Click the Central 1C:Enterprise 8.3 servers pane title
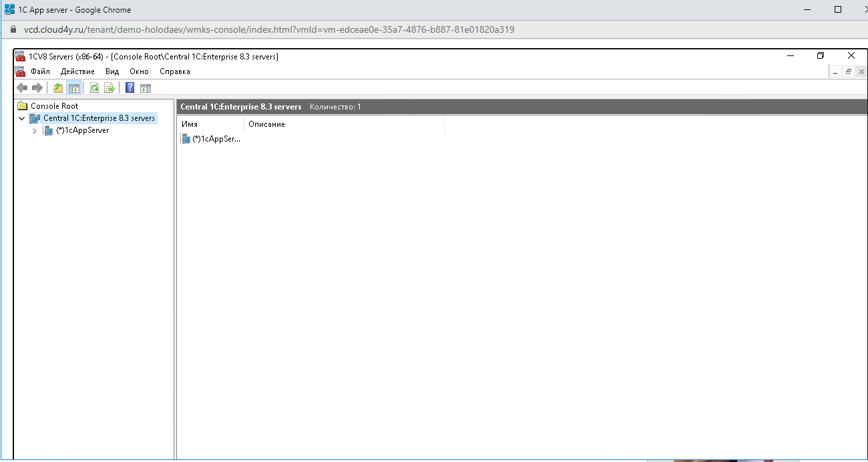868x462 pixels. coord(241,107)
